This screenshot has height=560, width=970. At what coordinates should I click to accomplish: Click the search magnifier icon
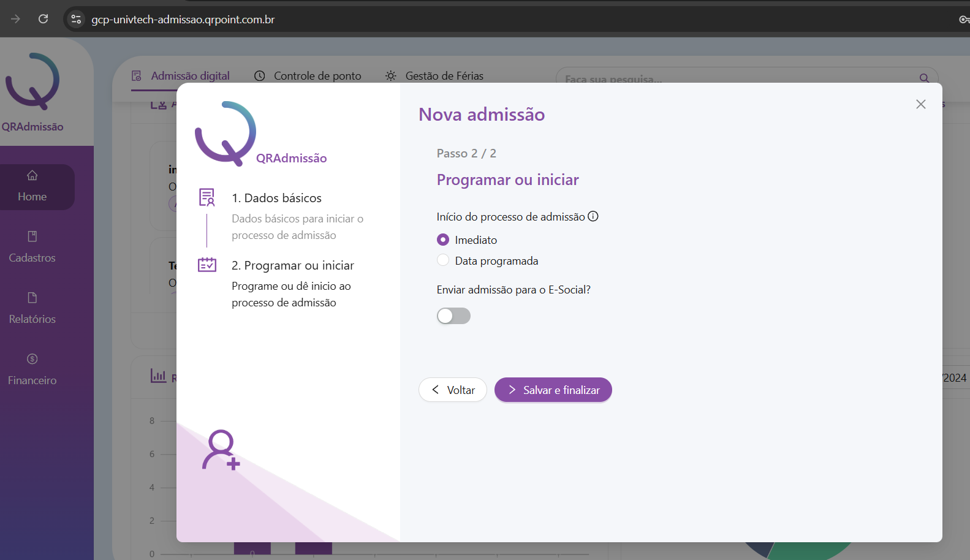coord(924,78)
